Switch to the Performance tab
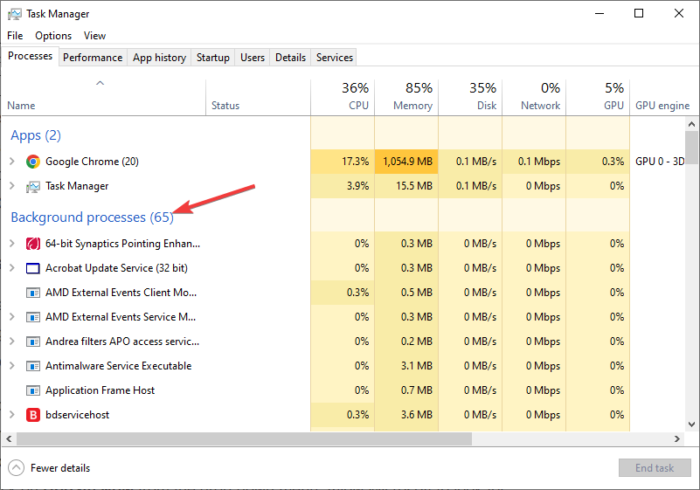This screenshot has height=490, width=700. (x=92, y=58)
